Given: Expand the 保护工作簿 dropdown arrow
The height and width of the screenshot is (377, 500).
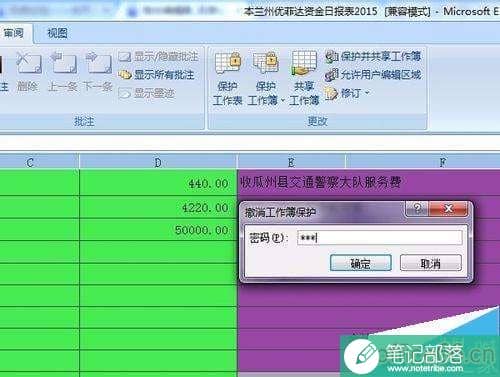Looking at the screenshot, I should click(283, 100).
